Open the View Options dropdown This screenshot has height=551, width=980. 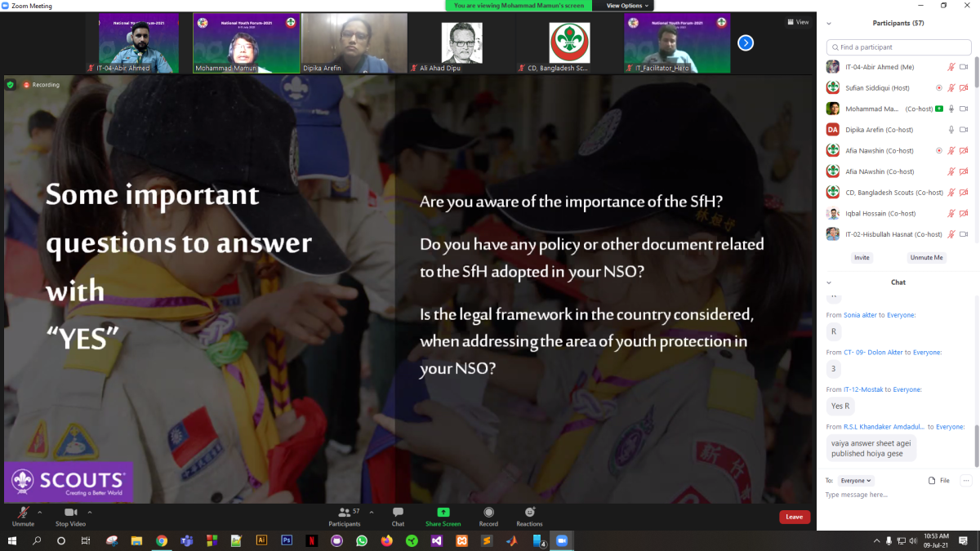coord(627,6)
